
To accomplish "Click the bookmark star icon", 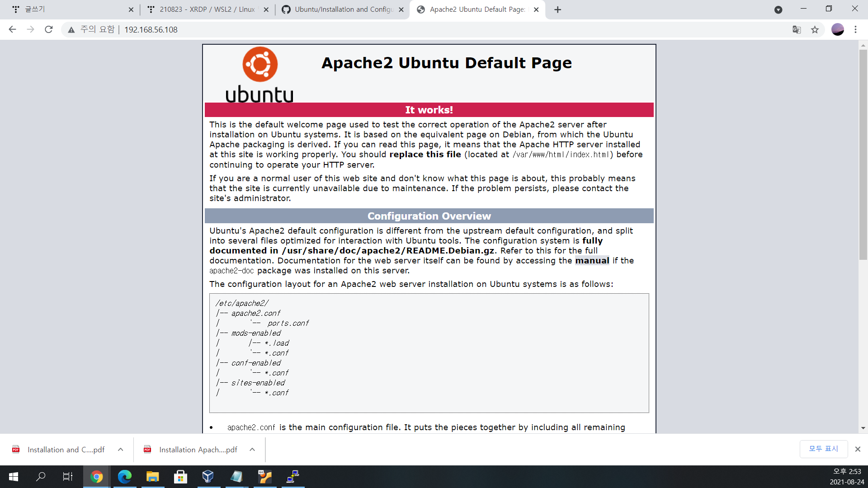I will (815, 29).
